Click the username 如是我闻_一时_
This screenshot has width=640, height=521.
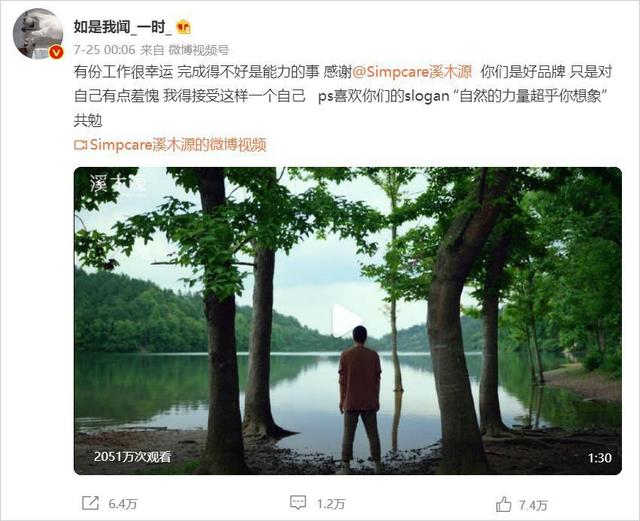[x=122, y=27]
